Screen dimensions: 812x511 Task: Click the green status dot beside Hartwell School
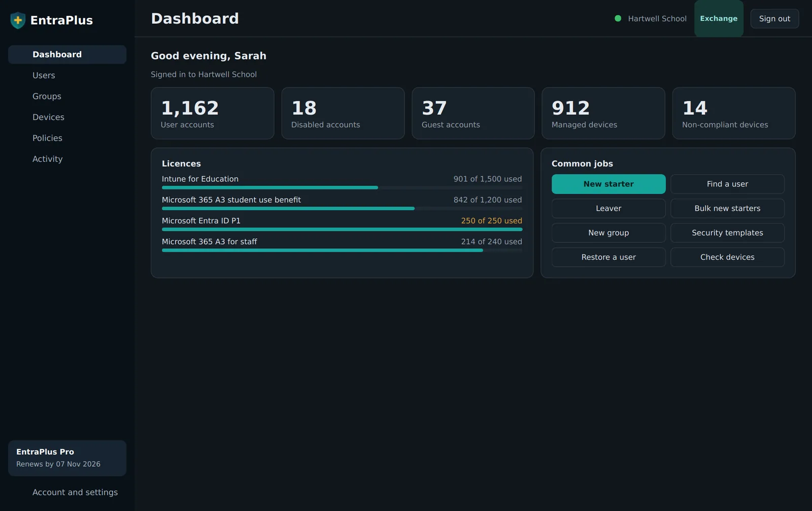point(618,18)
